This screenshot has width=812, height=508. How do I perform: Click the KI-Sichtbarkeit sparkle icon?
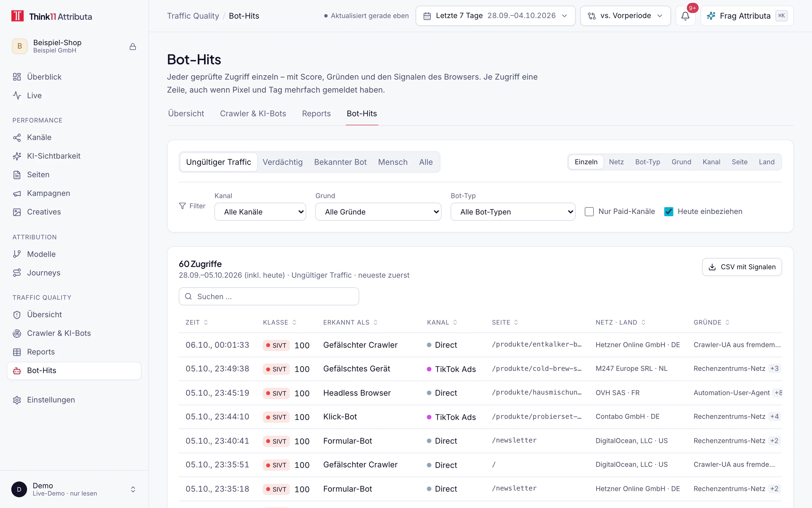pyautogui.click(x=17, y=156)
